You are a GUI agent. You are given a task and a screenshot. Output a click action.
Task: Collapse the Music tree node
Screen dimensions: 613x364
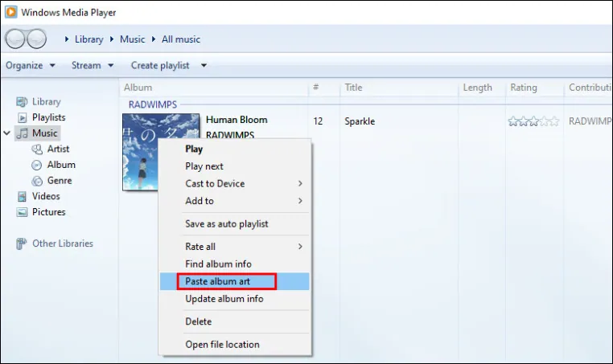click(x=6, y=133)
